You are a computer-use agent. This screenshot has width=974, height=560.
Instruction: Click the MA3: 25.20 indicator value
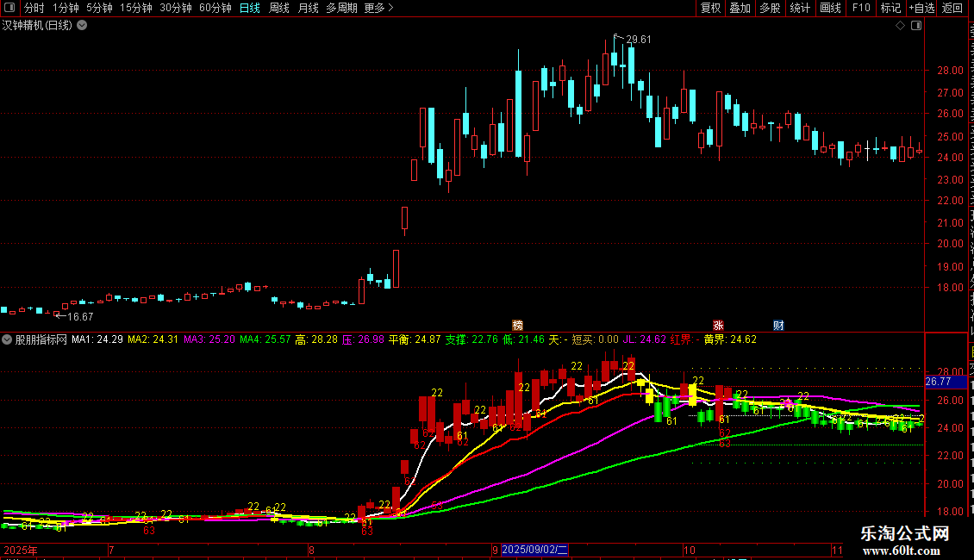(209, 339)
